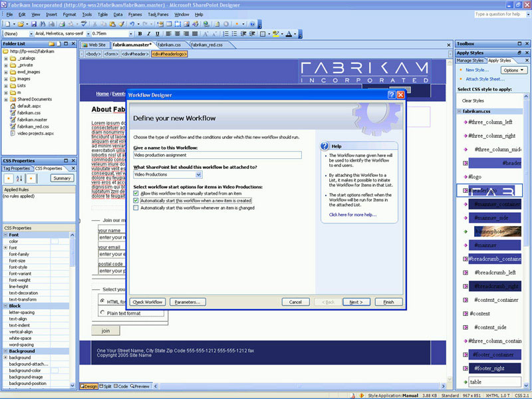The width and height of the screenshot is (532, 399).
Task: Open the Task Panes menu
Action: 158,14
